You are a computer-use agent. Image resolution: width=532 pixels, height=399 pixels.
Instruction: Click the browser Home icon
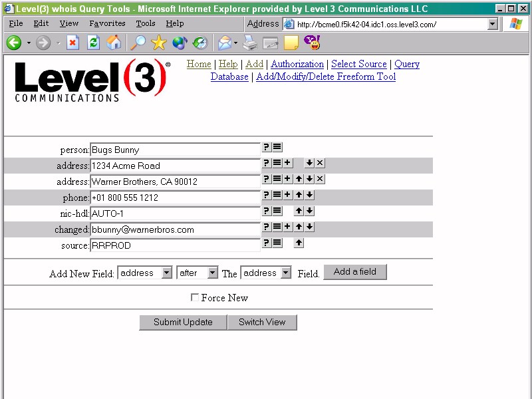(x=114, y=43)
